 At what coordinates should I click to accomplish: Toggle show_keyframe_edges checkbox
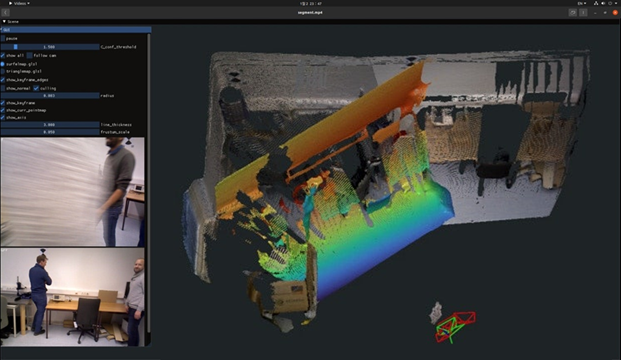(3, 80)
